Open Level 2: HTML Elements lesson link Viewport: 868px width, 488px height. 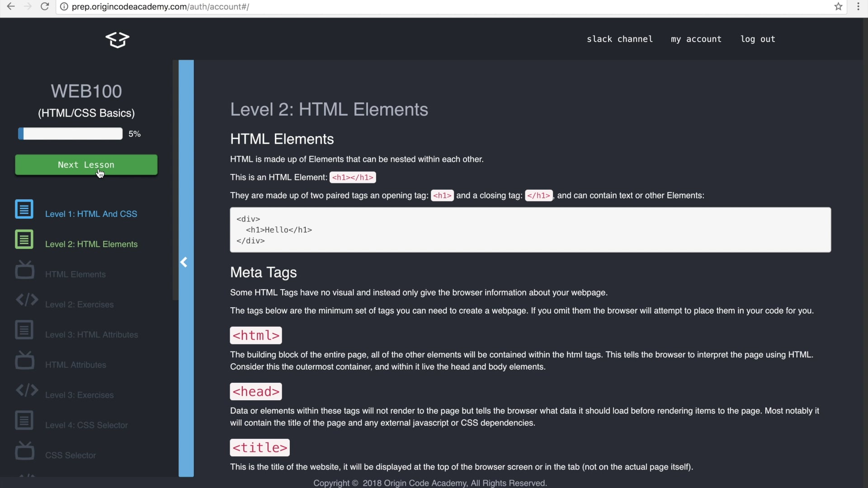coord(91,244)
